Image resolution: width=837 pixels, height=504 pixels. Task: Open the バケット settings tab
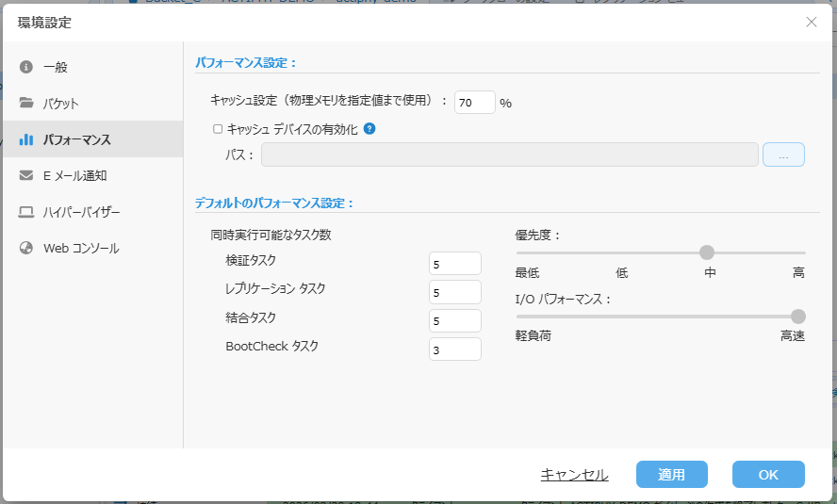point(93,103)
